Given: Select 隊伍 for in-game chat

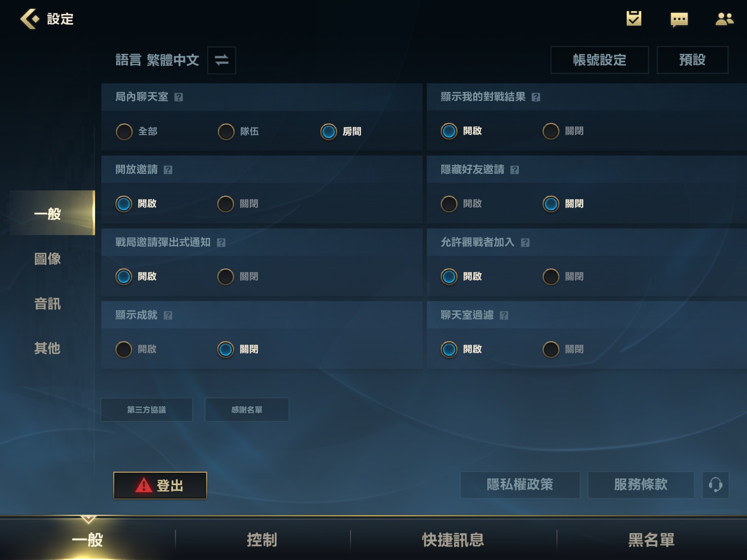Looking at the screenshot, I should [238, 131].
